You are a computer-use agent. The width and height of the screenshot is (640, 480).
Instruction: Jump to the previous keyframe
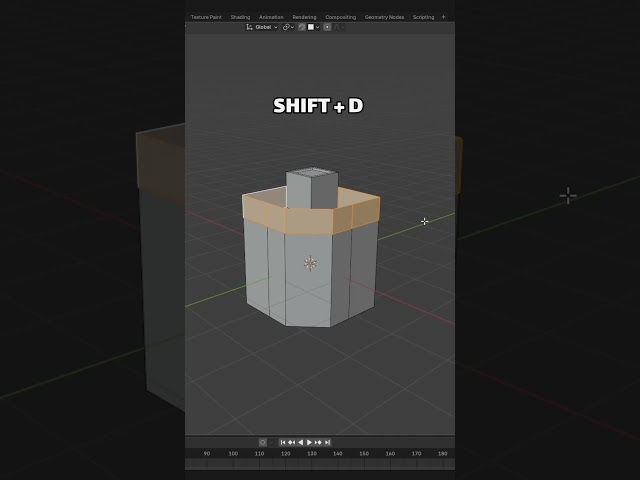[291, 442]
